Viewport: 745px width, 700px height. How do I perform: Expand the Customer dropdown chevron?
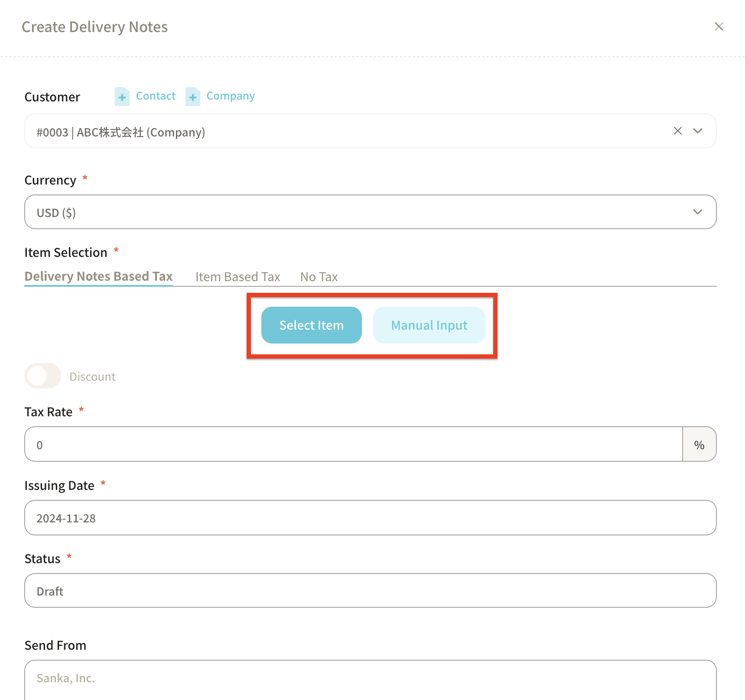(697, 131)
